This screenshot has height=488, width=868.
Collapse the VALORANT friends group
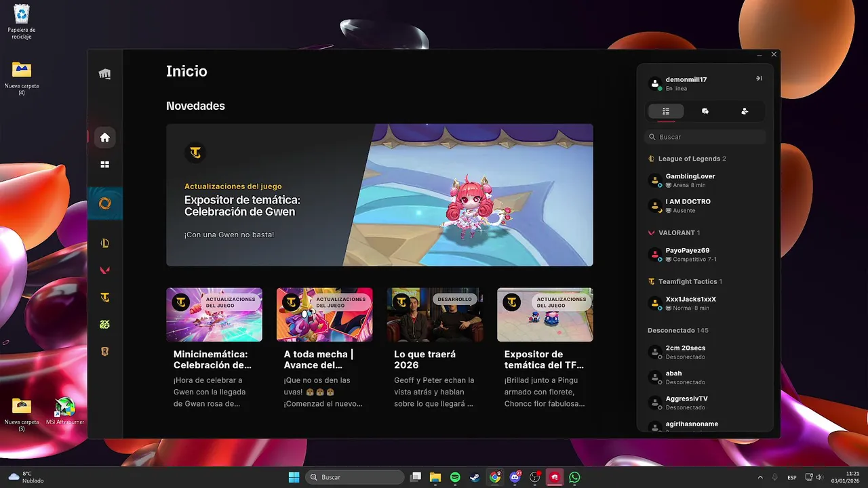click(x=674, y=232)
